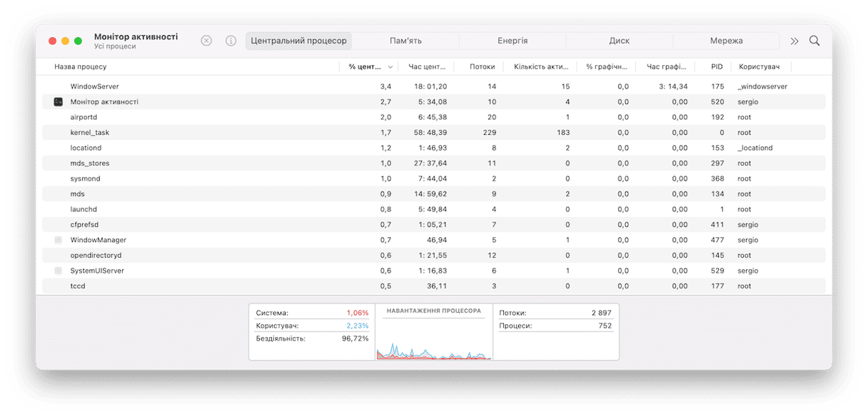Switch to Енергія tab

click(513, 41)
